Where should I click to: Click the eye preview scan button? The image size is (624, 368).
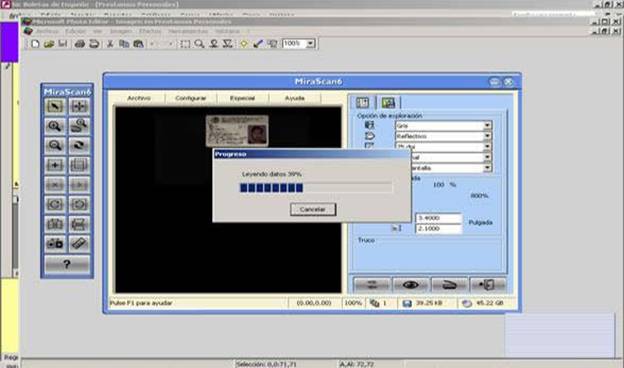coord(410,285)
